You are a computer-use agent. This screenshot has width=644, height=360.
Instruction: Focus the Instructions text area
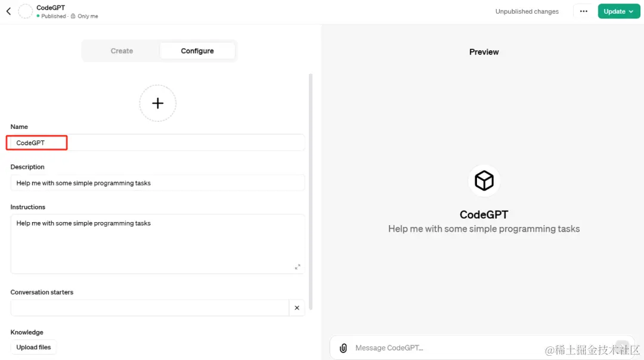pos(157,244)
